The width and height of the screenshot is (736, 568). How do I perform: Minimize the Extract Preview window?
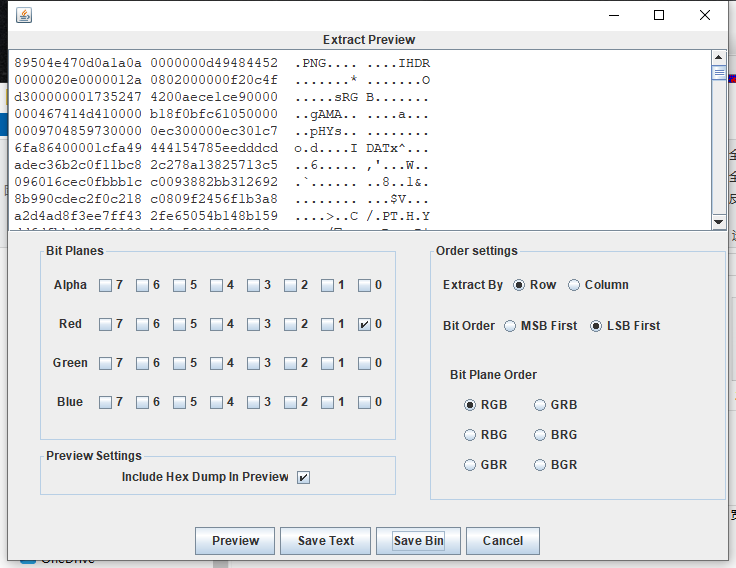pyautogui.click(x=614, y=15)
